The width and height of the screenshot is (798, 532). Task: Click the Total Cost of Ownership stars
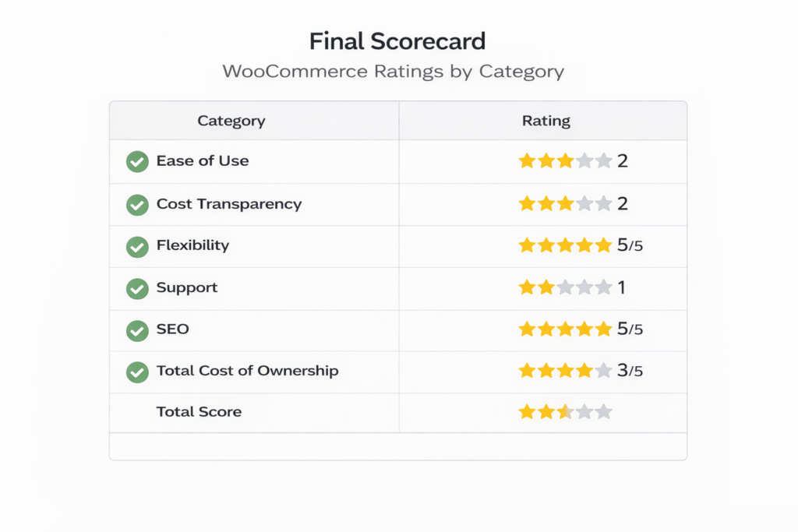click(565, 371)
